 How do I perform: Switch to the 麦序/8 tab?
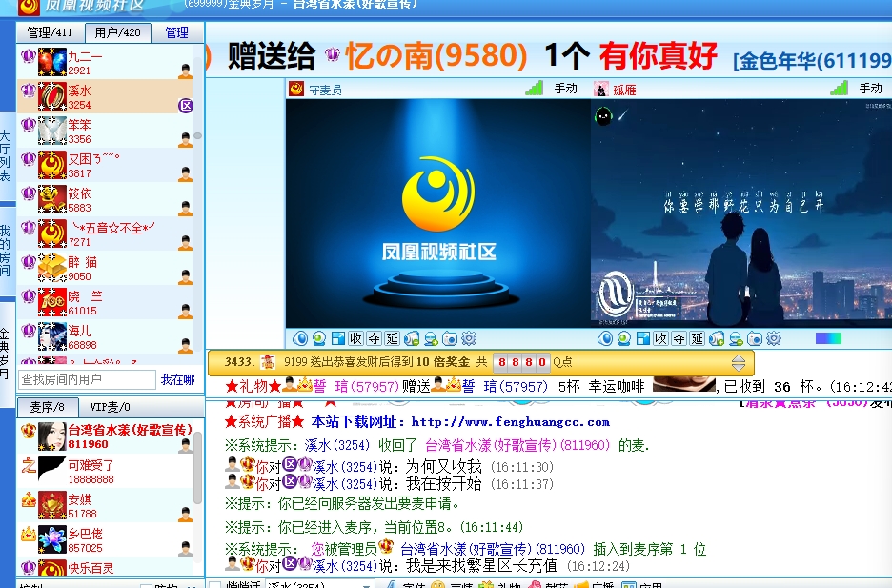(x=48, y=407)
